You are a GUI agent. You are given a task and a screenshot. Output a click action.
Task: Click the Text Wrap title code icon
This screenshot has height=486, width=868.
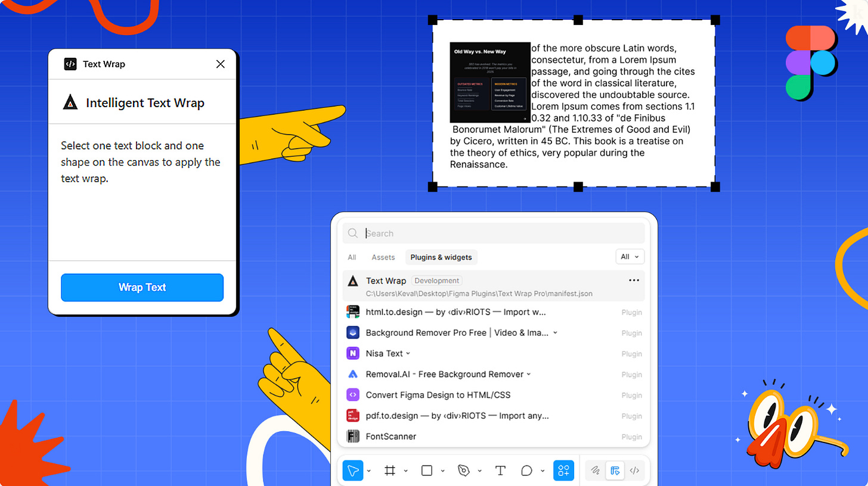(70, 64)
